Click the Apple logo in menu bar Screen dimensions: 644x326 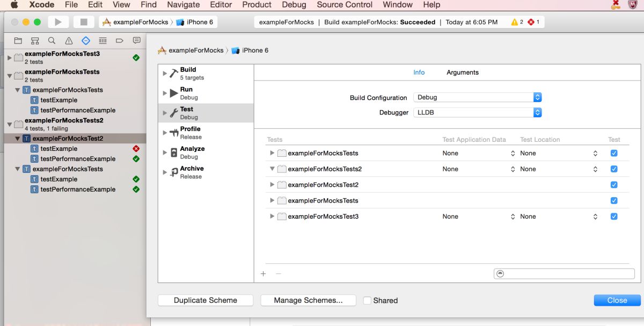pos(14,5)
